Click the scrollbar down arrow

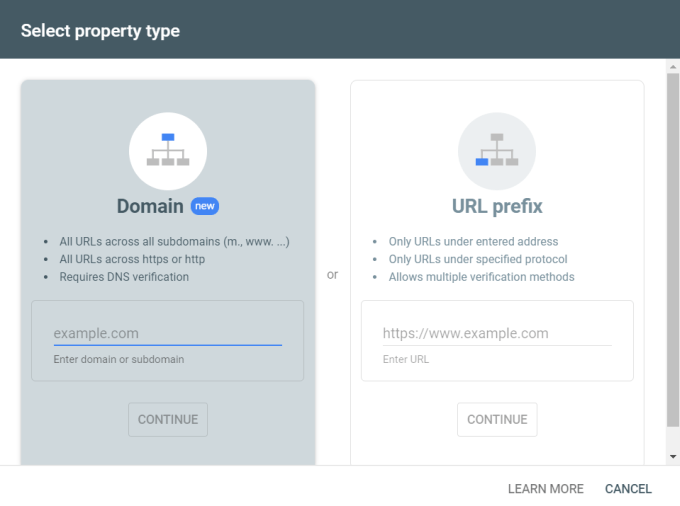pyautogui.click(x=673, y=456)
